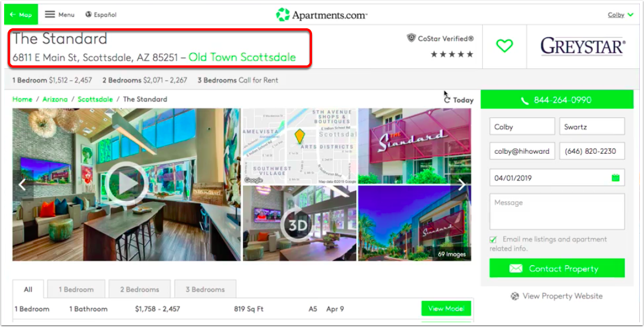Click Contact Property button

[557, 268]
